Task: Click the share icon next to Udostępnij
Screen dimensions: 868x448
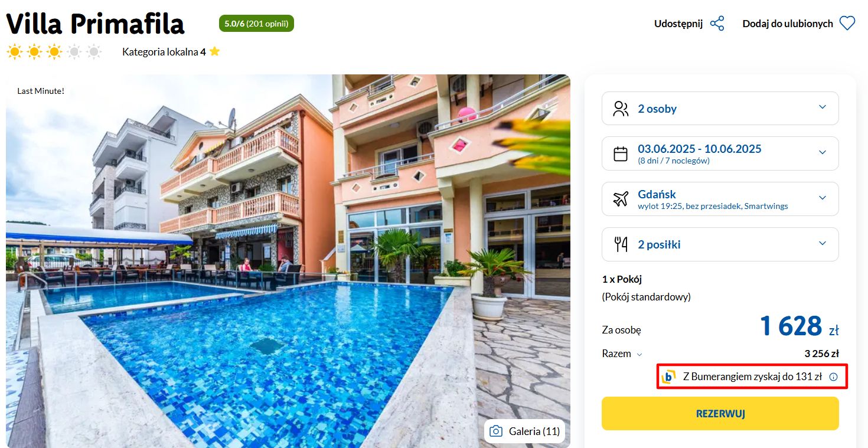Action: pyautogui.click(x=717, y=24)
